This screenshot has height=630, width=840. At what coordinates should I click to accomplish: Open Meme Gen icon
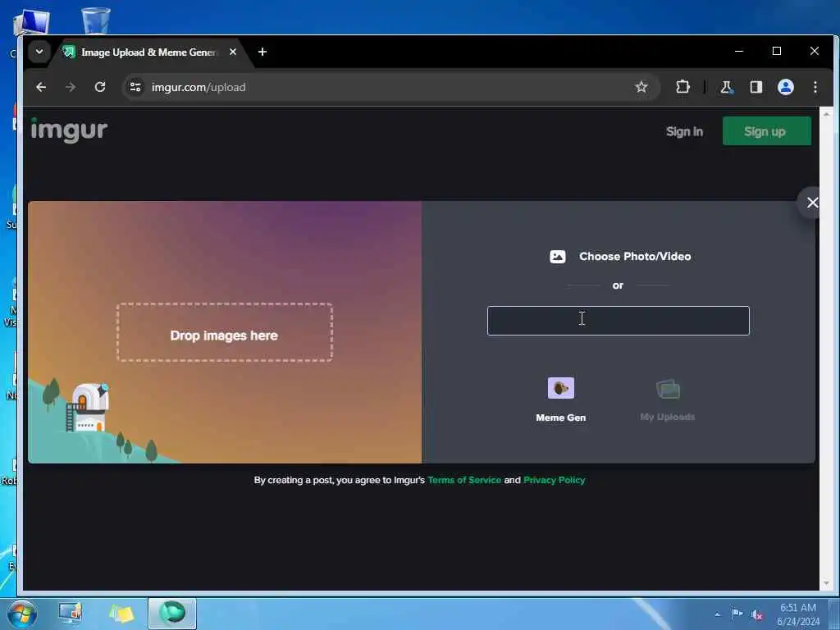[561, 388]
